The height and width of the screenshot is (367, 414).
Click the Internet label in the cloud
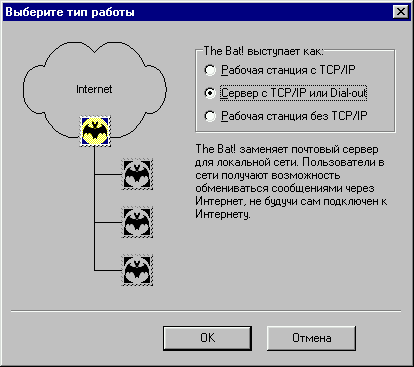click(x=94, y=89)
